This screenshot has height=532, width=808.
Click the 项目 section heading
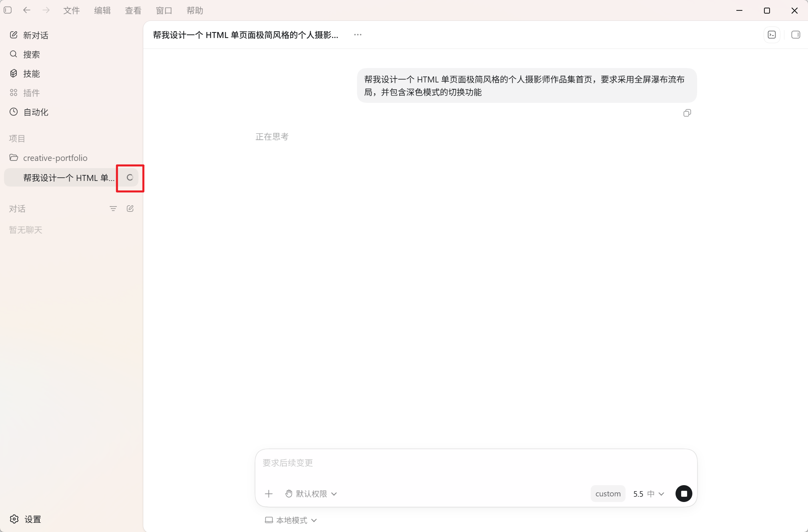pyautogui.click(x=17, y=139)
